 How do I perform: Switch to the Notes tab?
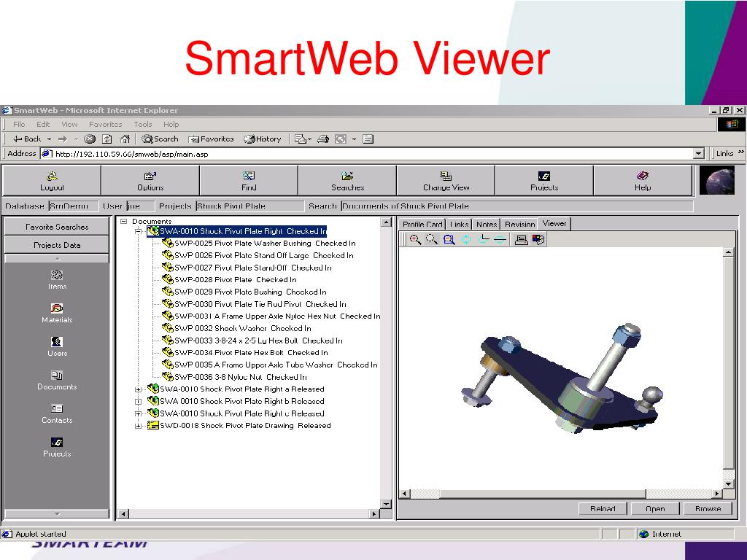pyautogui.click(x=487, y=225)
